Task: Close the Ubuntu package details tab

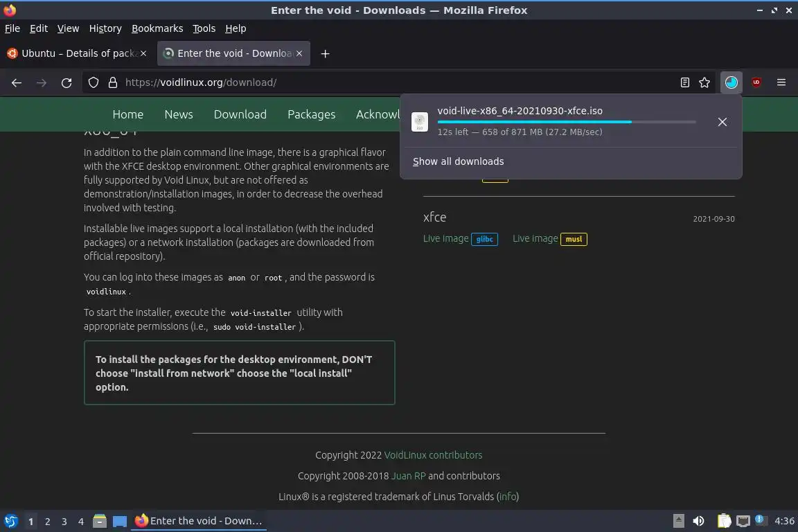Action: 143,53
